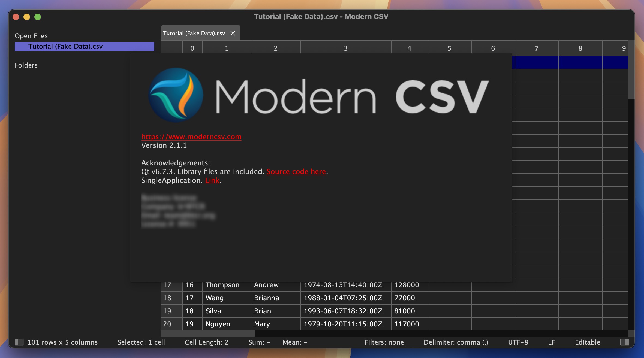The height and width of the screenshot is (358, 644).
Task: Select column header 3
Action: [346, 48]
